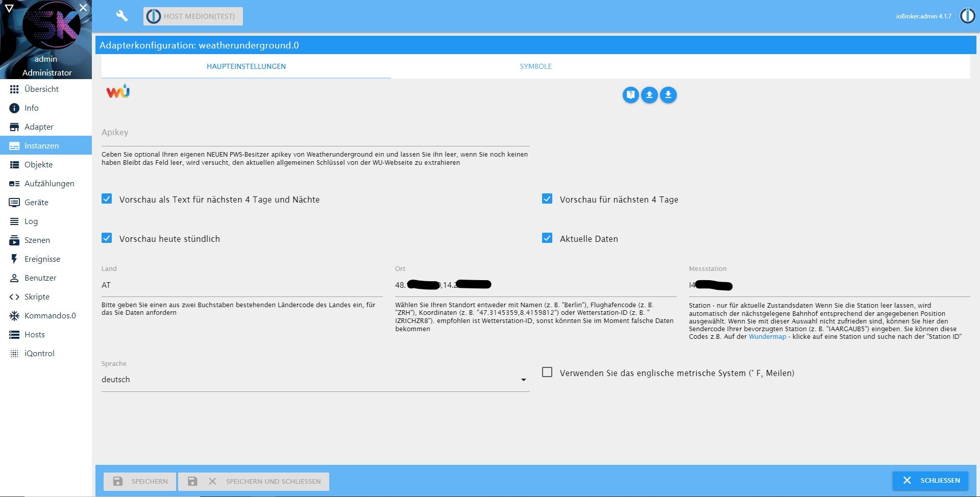The width and height of the screenshot is (980, 497).
Task: Switch to the SYMBOLE tab
Action: coord(535,66)
